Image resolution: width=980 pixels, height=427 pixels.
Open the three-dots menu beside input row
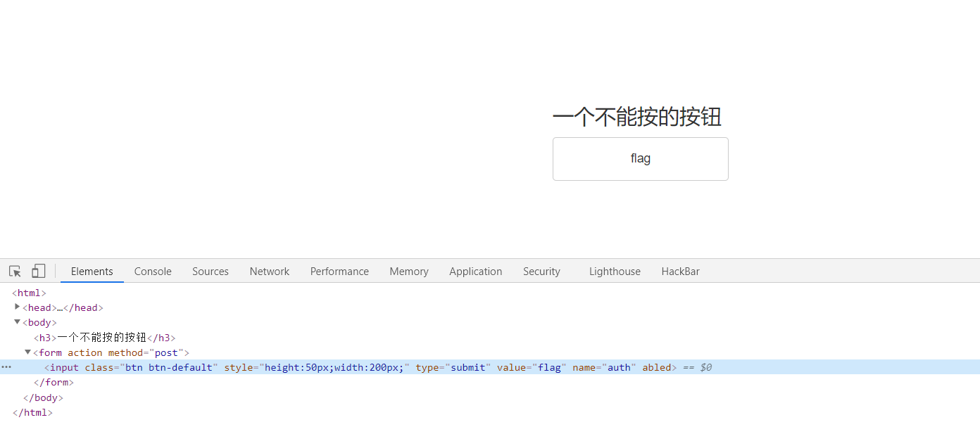pyautogui.click(x=6, y=367)
